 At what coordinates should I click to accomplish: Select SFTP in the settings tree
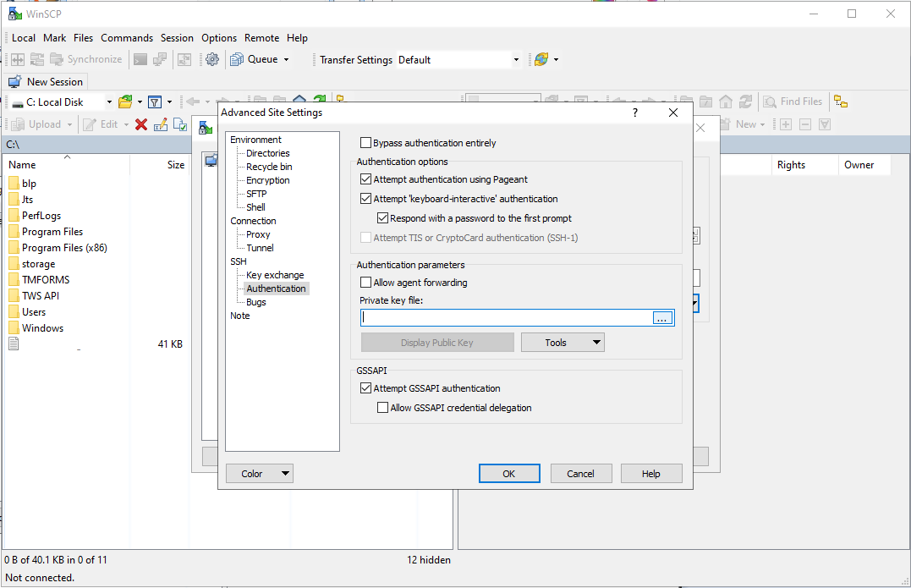(x=256, y=194)
